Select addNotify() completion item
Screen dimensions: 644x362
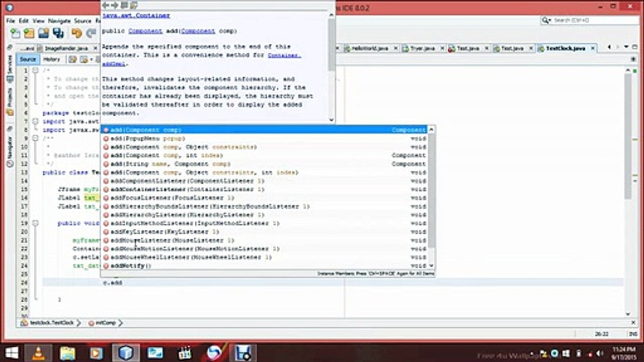click(265, 265)
